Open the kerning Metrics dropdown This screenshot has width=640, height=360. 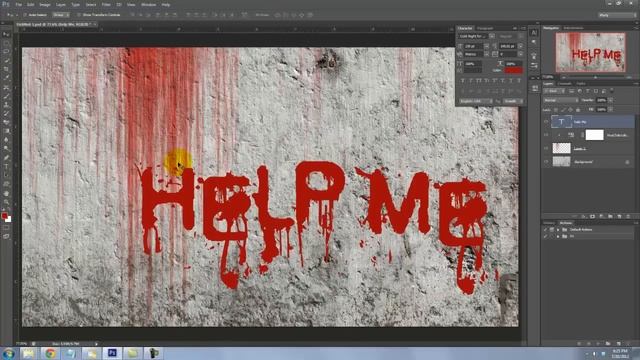tap(487, 54)
